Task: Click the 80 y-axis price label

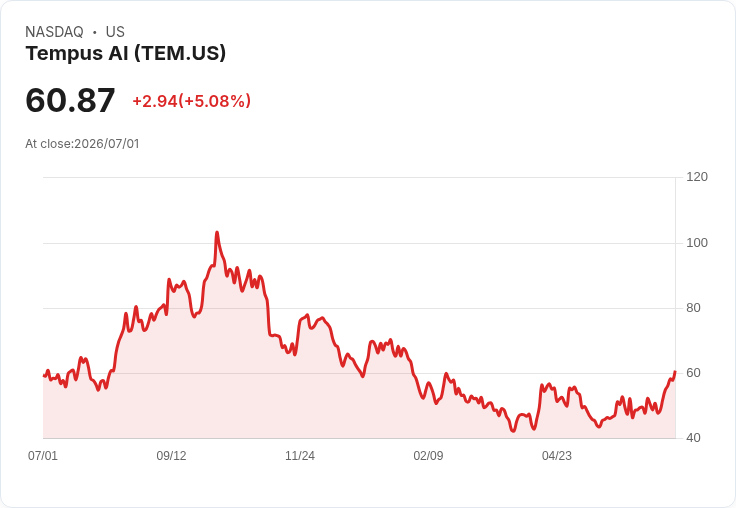Action: (693, 308)
